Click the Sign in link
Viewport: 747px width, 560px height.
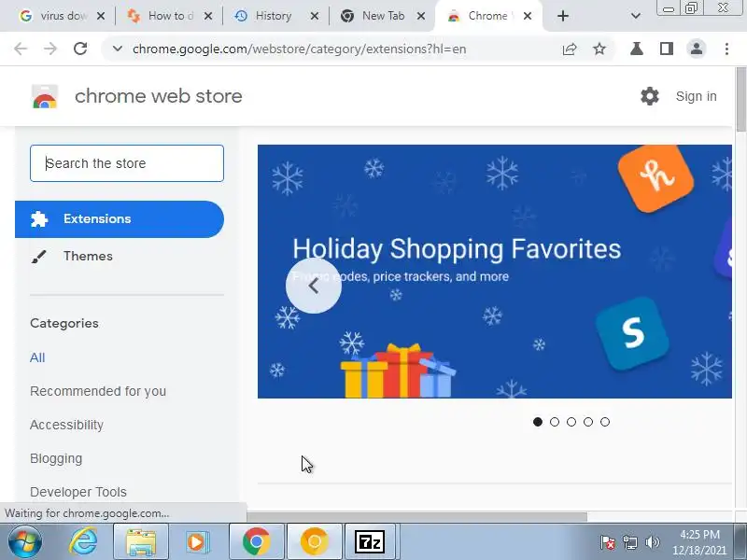696,96
